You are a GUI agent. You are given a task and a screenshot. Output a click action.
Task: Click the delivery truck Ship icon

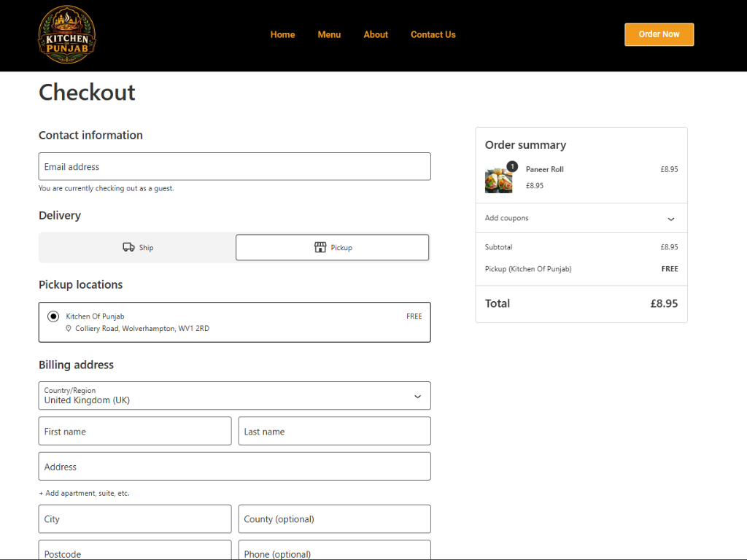point(128,247)
